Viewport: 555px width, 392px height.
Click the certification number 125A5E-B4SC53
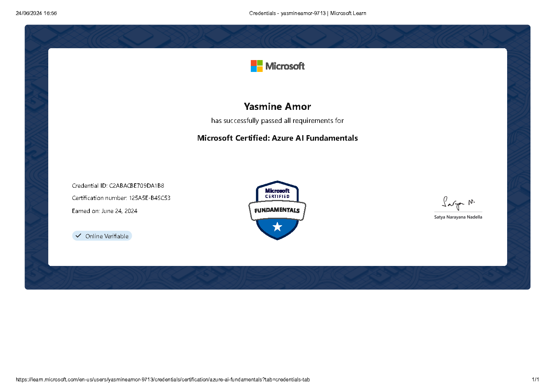point(121,198)
